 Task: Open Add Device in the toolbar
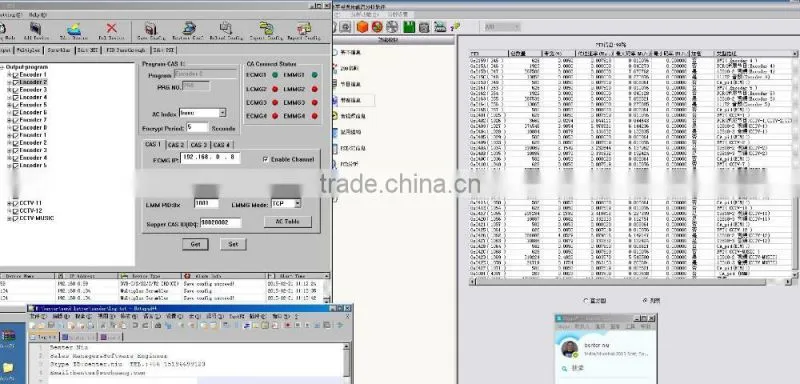35,30
